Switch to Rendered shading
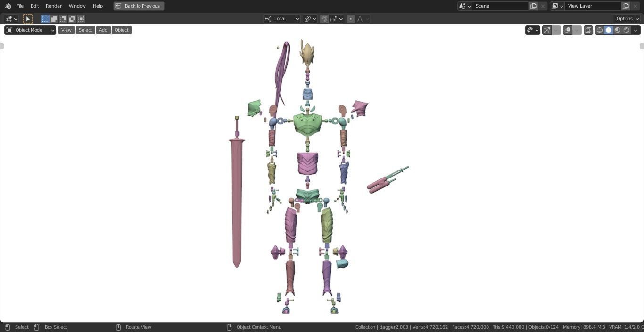Viewport: 644px width, 332px height. pos(627,30)
